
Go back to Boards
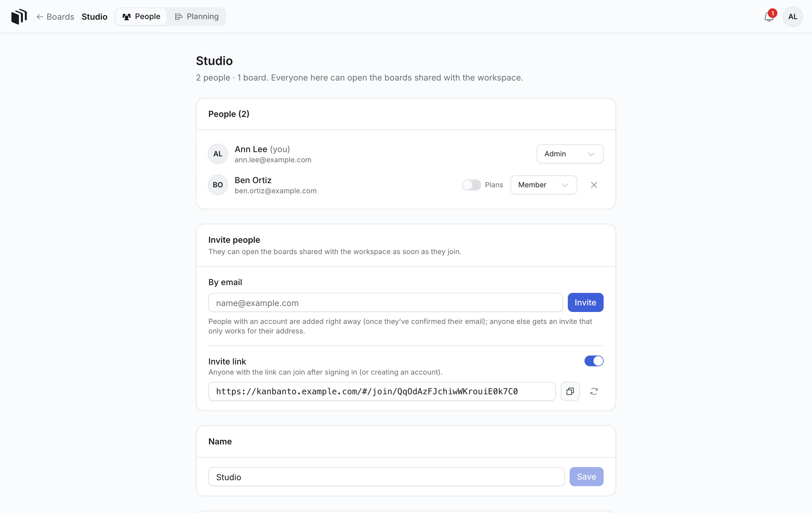point(55,16)
